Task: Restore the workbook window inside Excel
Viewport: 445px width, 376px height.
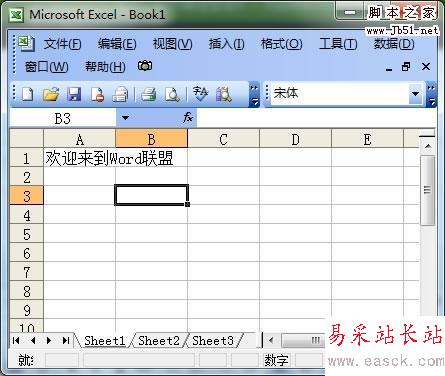Action: tap(406, 67)
